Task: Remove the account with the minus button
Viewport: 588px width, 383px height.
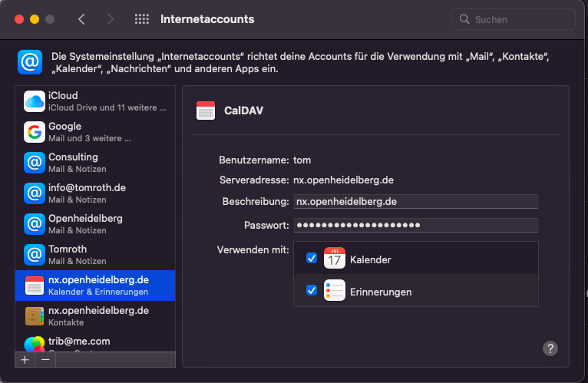Action: click(x=45, y=360)
